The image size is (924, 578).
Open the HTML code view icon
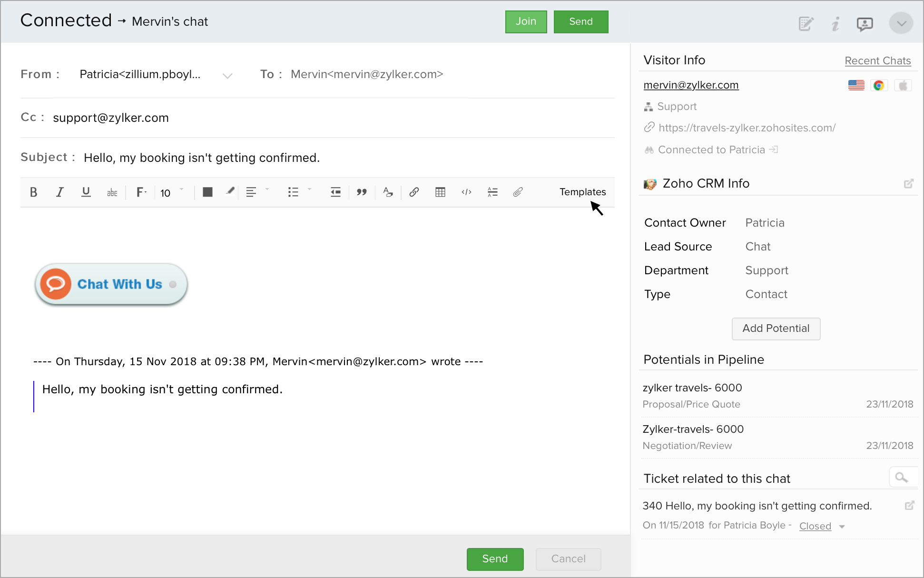[466, 192]
